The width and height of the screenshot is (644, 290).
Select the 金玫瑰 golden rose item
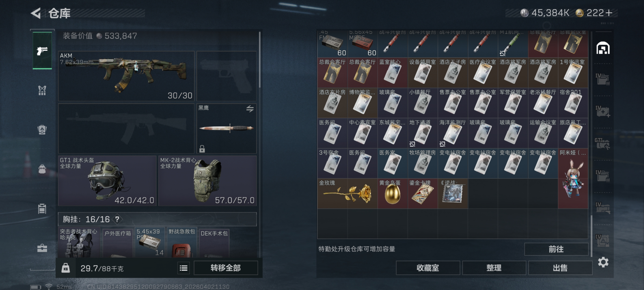click(x=348, y=193)
